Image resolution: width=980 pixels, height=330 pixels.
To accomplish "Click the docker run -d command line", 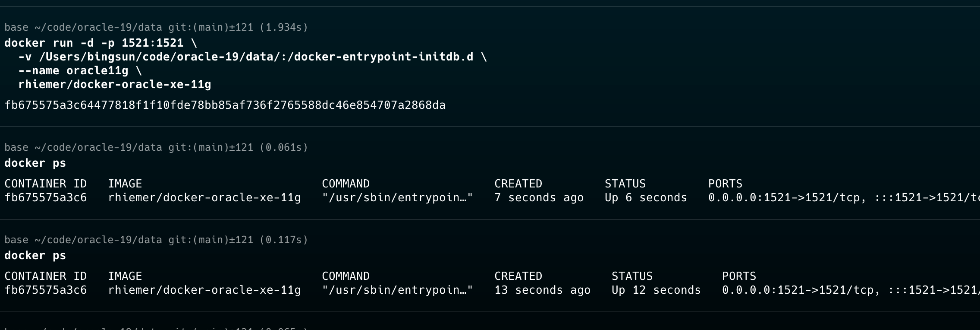I will click(101, 43).
